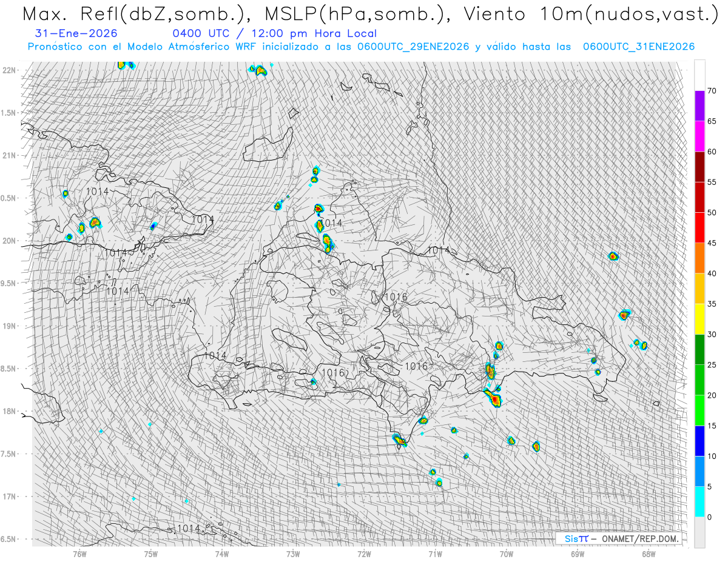Click the '0600UTC_29ENE2026' initialization time
Image resolution: width=728 pixels, height=562 pixels.
click(x=413, y=47)
